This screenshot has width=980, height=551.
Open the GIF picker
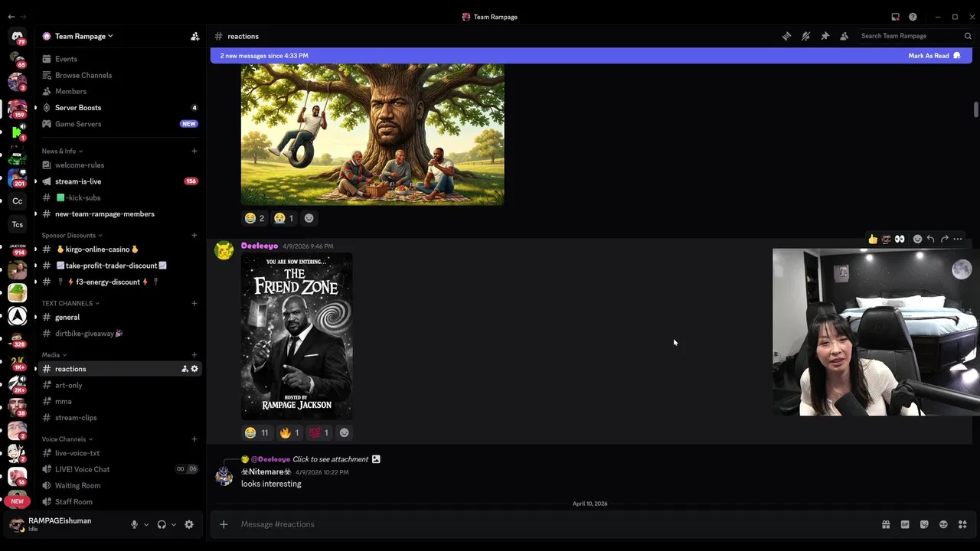(905, 524)
